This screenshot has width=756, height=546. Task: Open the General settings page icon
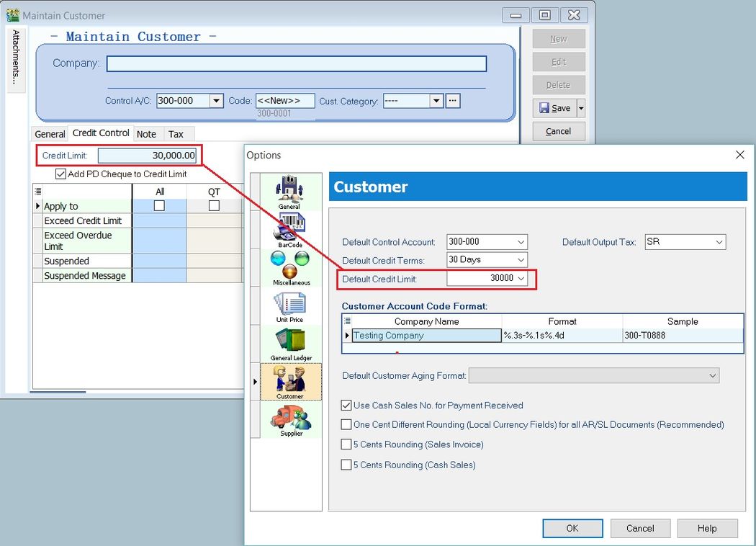(x=291, y=189)
